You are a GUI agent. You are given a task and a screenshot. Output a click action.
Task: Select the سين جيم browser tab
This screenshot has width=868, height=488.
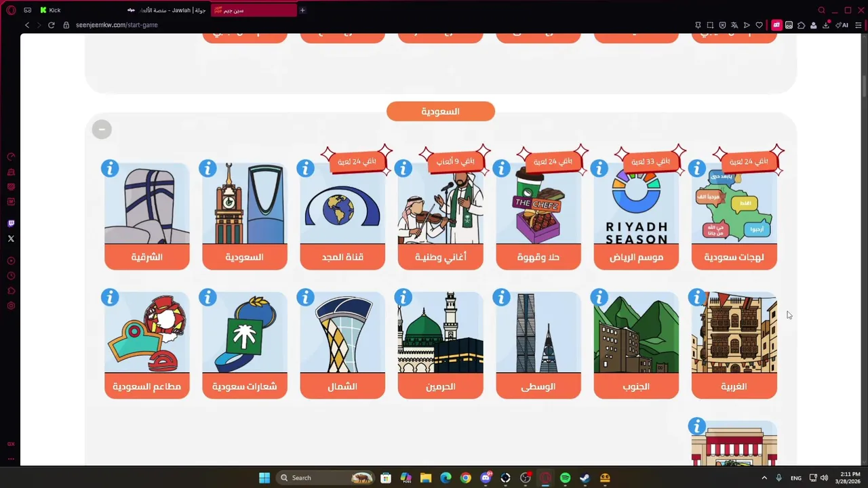pyautogui.click(x=254, y=10)
